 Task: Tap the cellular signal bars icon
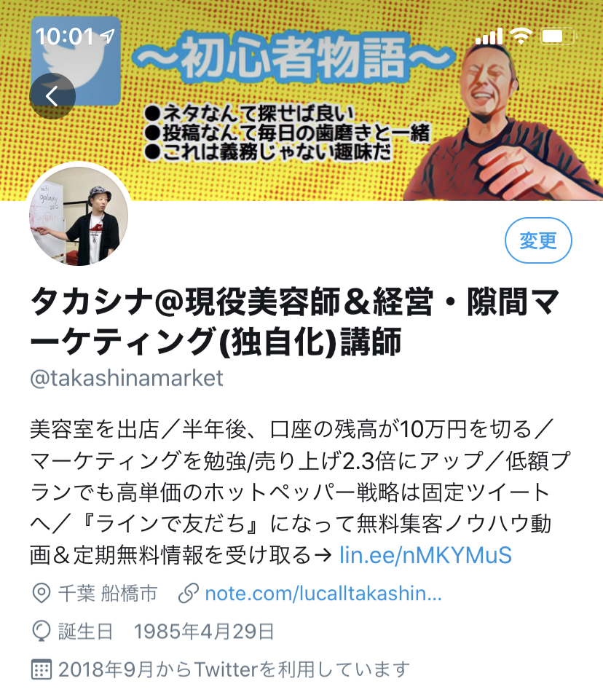pos(489,36)
